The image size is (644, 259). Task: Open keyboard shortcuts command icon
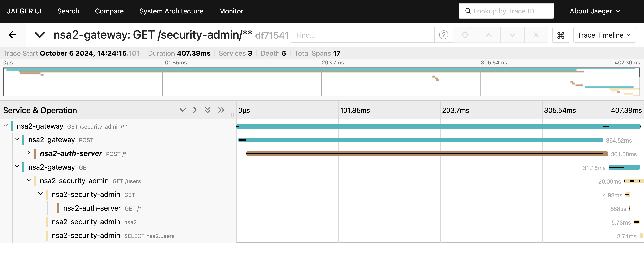(x=561, y=35)
